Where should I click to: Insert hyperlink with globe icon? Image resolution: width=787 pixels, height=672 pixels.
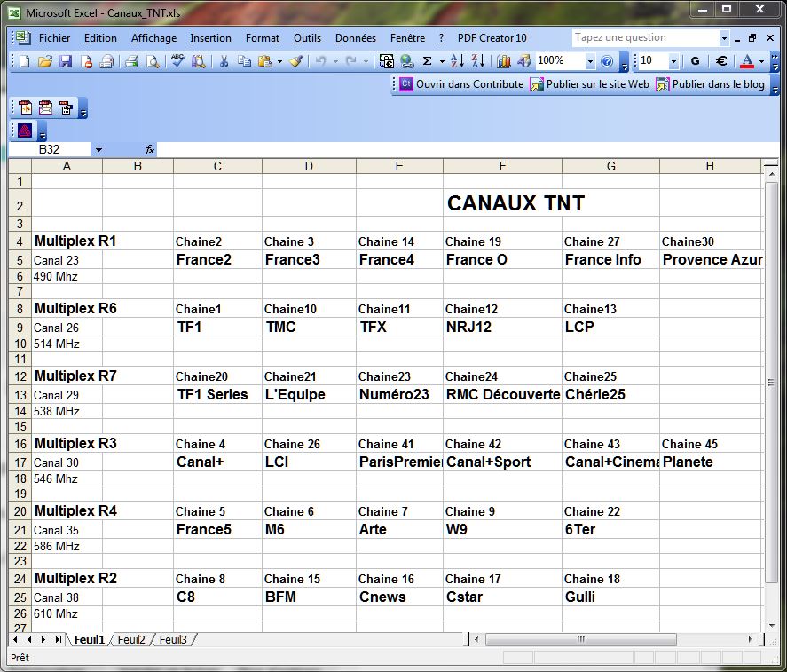pyautogui.click(x=407, y=61)
